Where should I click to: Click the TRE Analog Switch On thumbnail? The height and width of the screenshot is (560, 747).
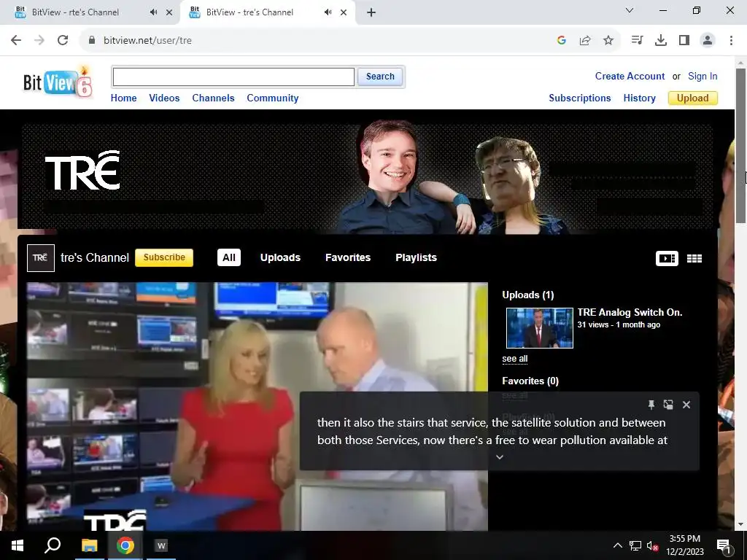pyautogui.click(x=539, y=328)
